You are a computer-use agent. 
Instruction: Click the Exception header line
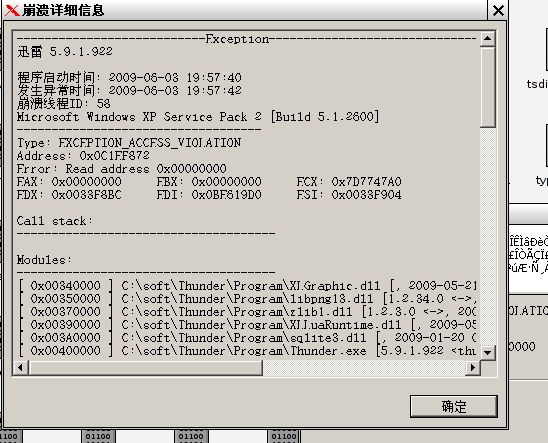(247, 39)
